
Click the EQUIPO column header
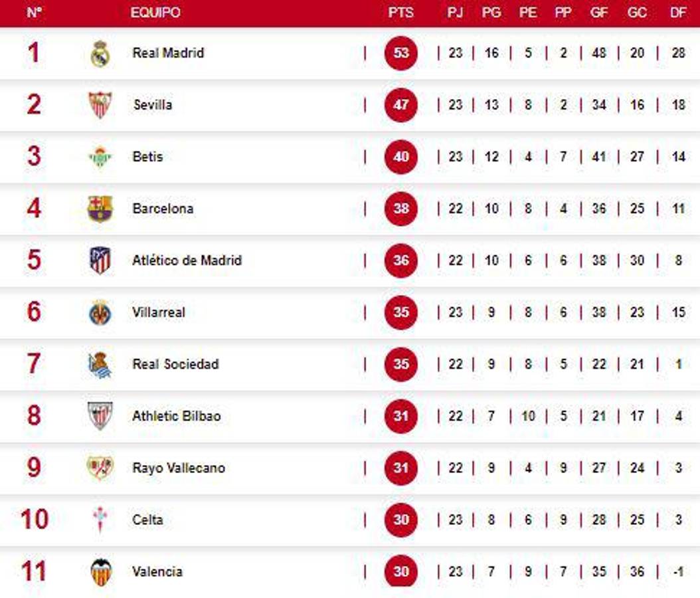coord(155,13)
